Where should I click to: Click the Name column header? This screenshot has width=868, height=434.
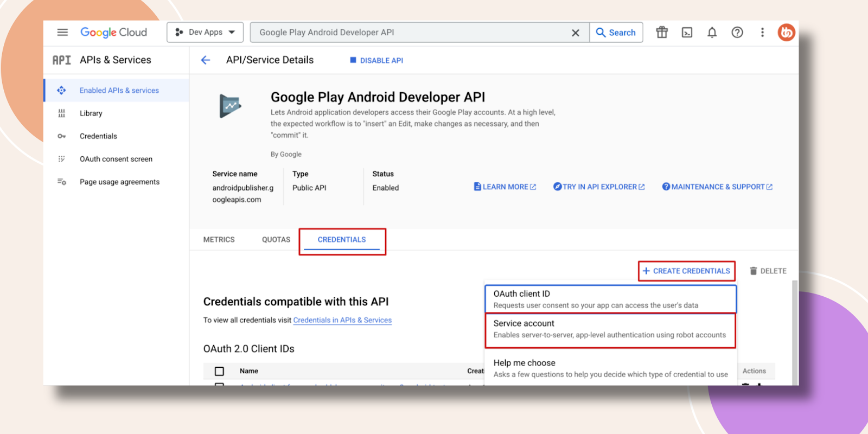pyautogui.click(x=249, y=371)
